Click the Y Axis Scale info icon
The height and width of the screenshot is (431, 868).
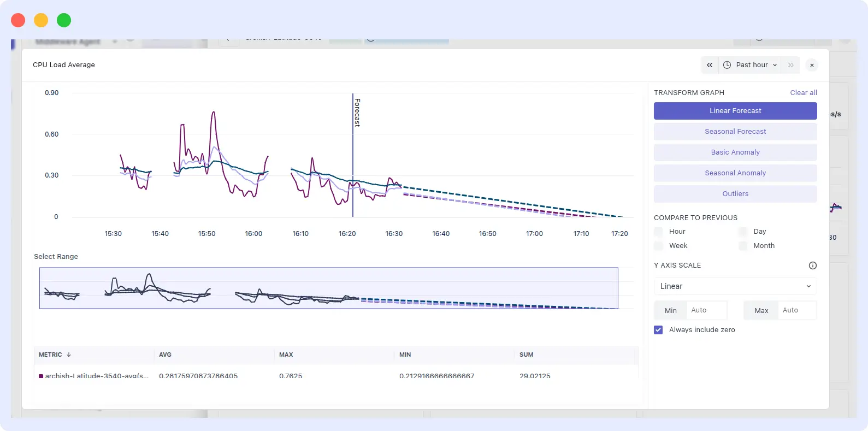pos(812,265)
